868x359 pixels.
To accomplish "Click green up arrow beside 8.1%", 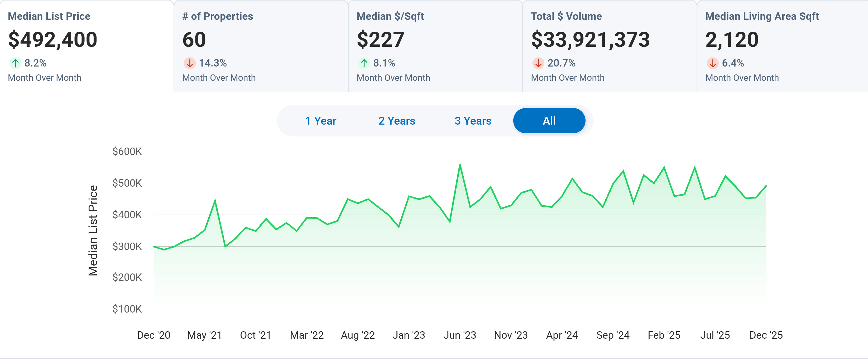I will click(x=364, y=63).
